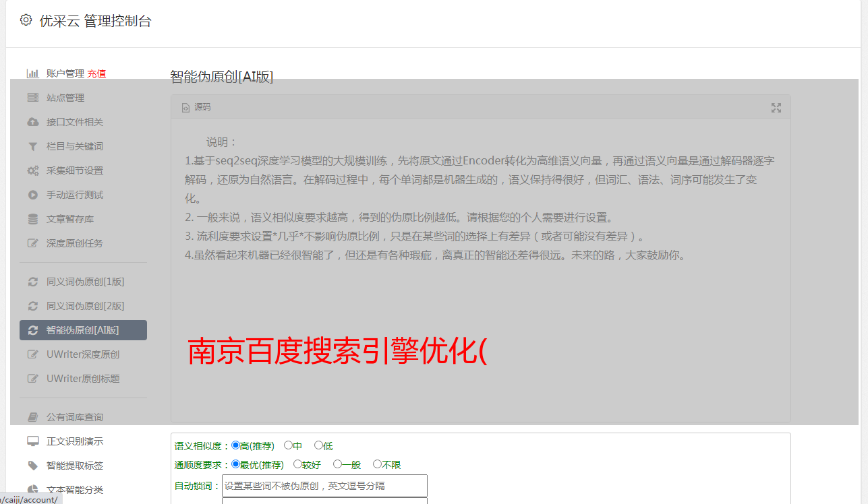The height and width of the screenshot is (504, 868).
Task: Select 中 for 语义相似度
Action: 288,445
